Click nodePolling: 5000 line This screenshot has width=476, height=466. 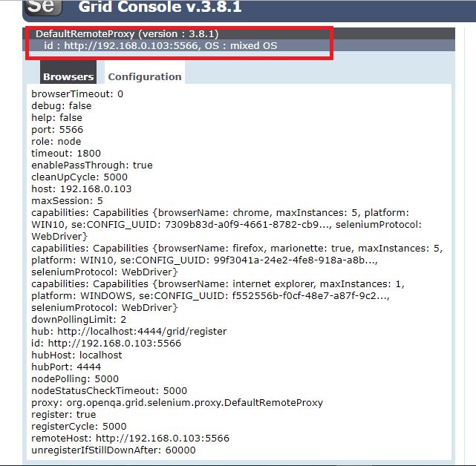point(75,378)
